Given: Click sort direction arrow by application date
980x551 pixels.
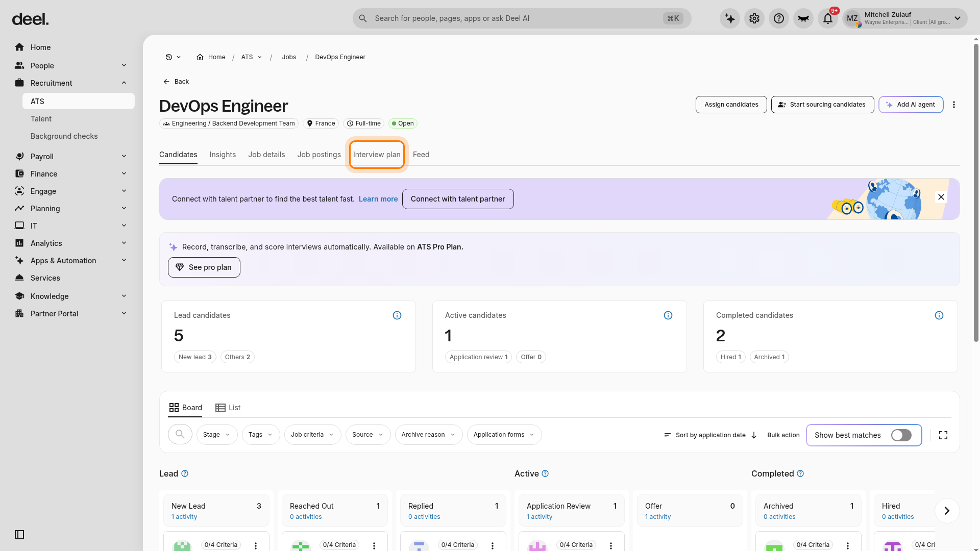Looking at the screenshot, I should tap(754, 435).
